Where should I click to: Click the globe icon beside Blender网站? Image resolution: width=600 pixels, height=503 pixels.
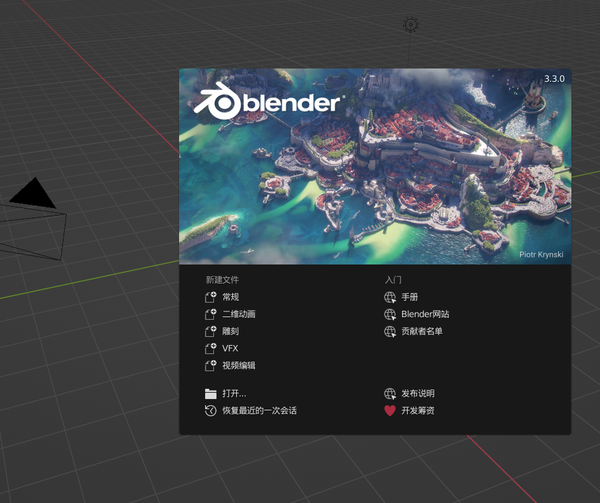[390, 314]
